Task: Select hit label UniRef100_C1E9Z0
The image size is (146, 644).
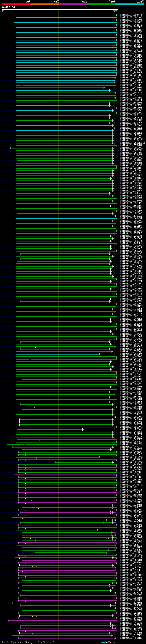Action: 131,474
